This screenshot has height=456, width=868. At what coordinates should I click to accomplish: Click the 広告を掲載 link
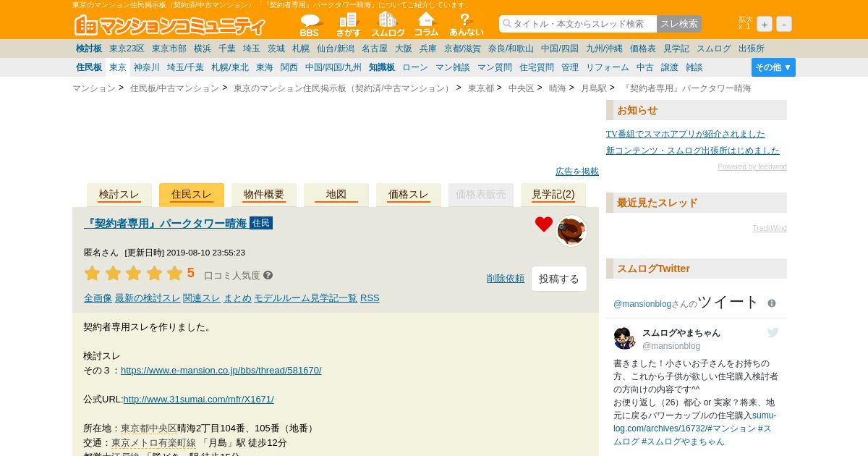[x=577, y=172]
